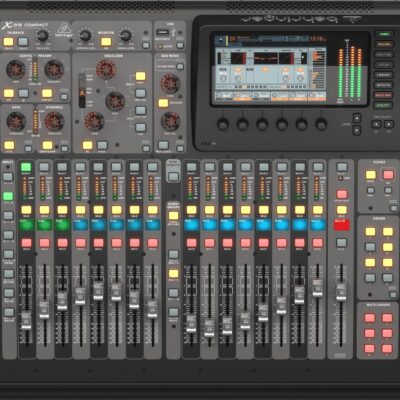Select the lit High band EQ button
400x400 pixels.
141,76
